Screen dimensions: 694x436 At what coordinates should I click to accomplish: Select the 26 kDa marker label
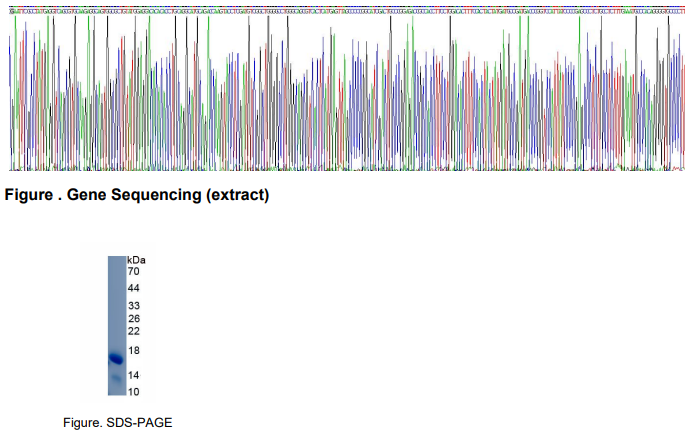pos(133,318)
